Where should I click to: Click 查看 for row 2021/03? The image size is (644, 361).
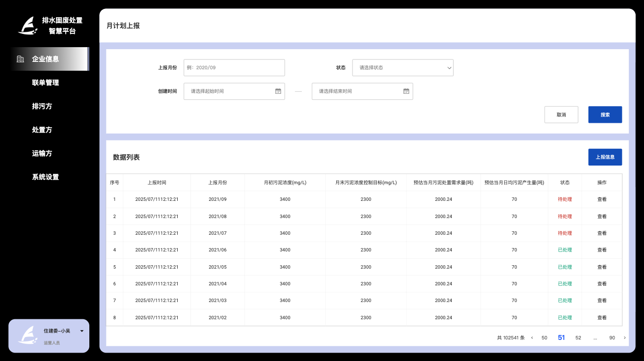pos(602,301)
